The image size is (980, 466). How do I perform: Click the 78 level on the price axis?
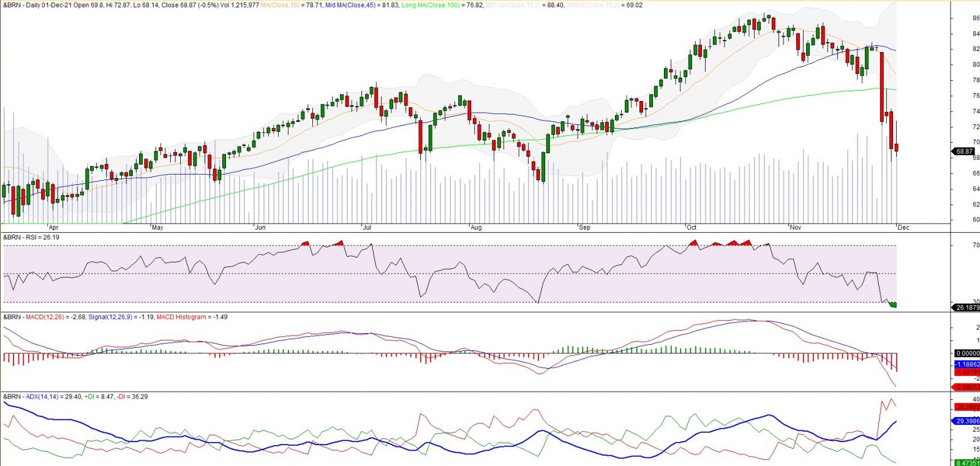pos(976,80)
